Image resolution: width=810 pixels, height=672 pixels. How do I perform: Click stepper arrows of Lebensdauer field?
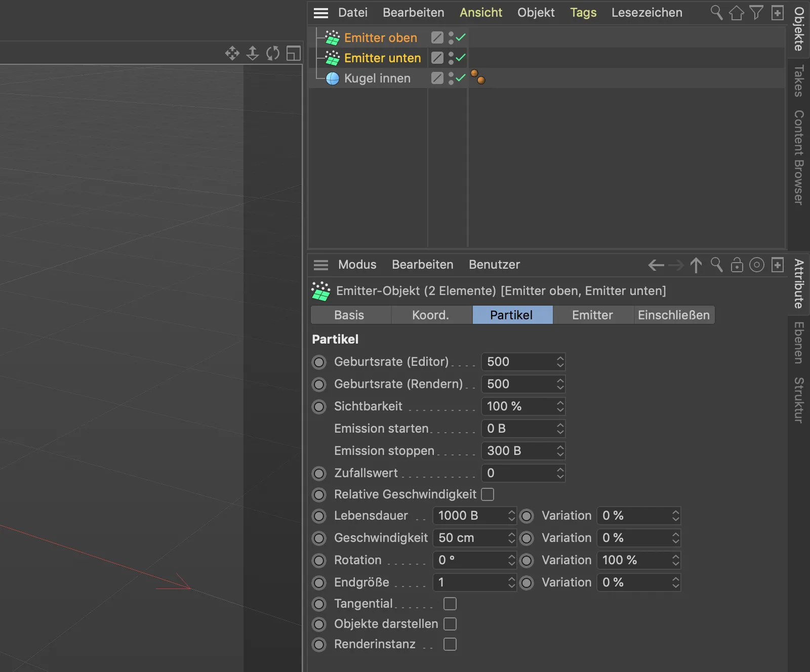point(511,516)
